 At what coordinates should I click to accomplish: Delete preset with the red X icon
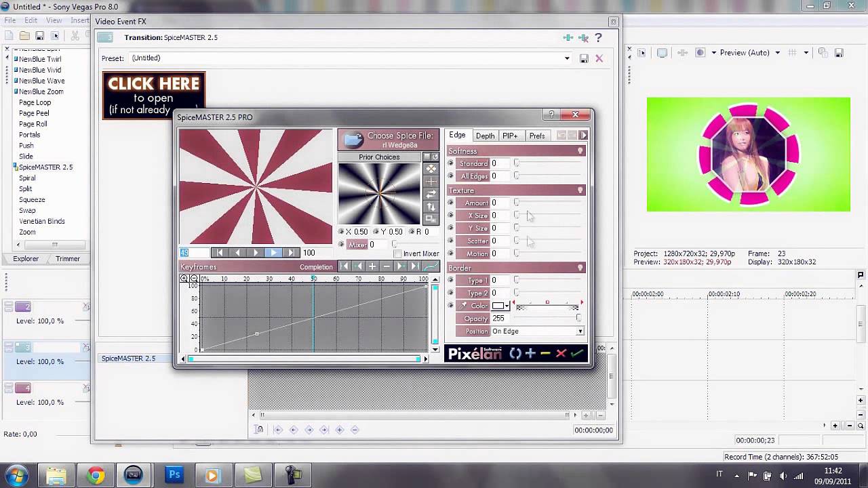599,58
